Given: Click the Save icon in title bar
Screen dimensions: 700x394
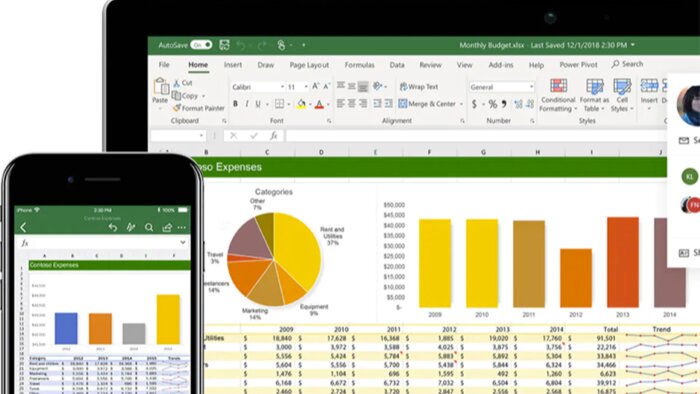Looking at the screenshot, I should [224, 45].
